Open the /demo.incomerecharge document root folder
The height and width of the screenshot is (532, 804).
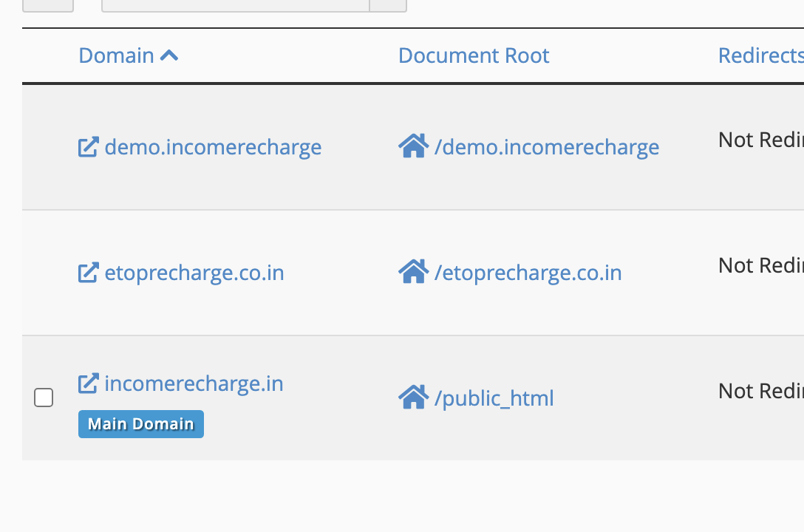tap(547, 147)
